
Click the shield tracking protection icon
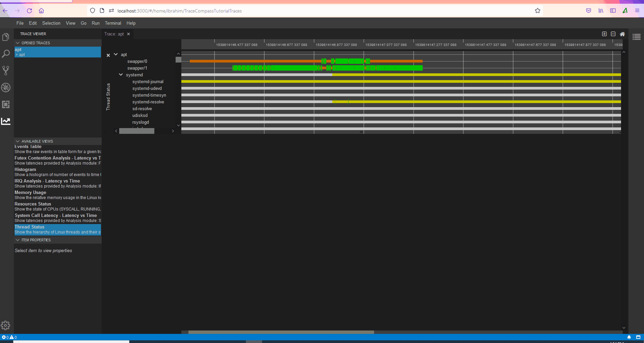click(93, 11)
